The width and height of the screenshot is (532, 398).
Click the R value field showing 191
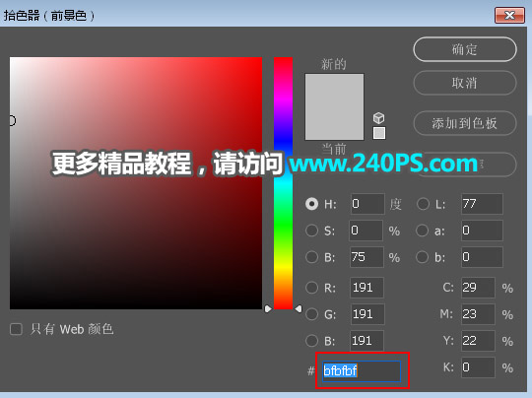coord(366,288)
